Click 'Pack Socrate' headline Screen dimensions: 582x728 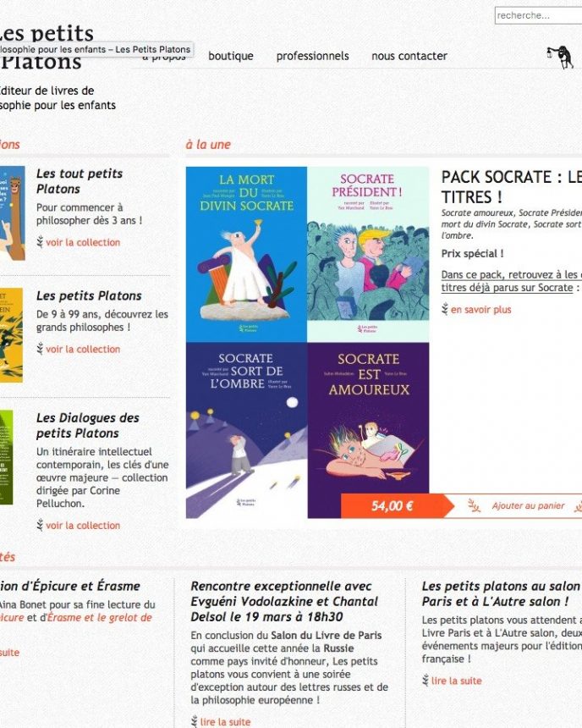click(x=512, y=186)
